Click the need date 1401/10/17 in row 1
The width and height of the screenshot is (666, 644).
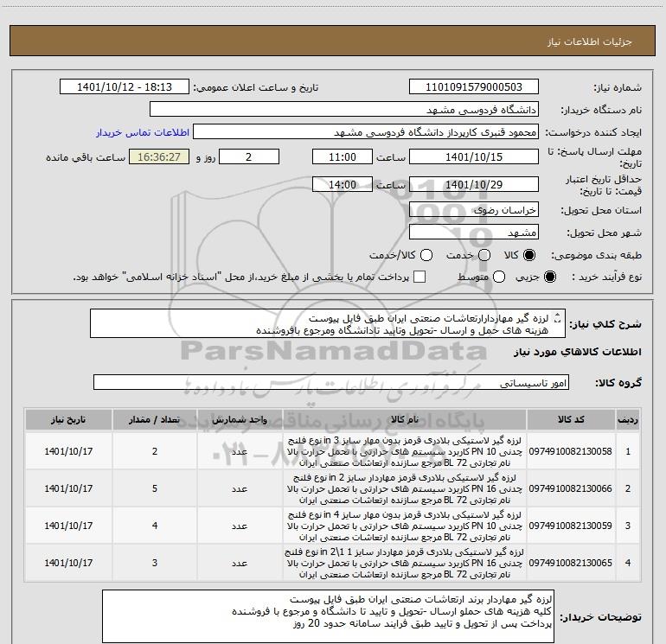coord(68,451)
